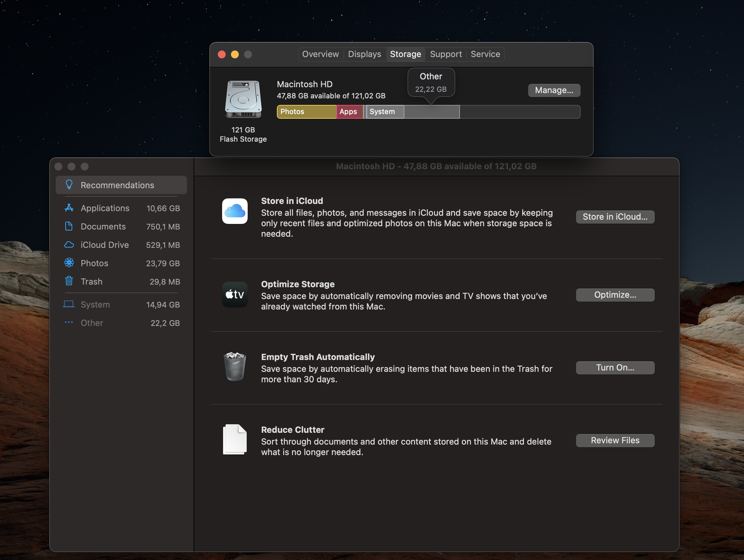Click the documents icon beside Reduce Clutter
This screenshot has height=560, width=744.
coord(235,439)
